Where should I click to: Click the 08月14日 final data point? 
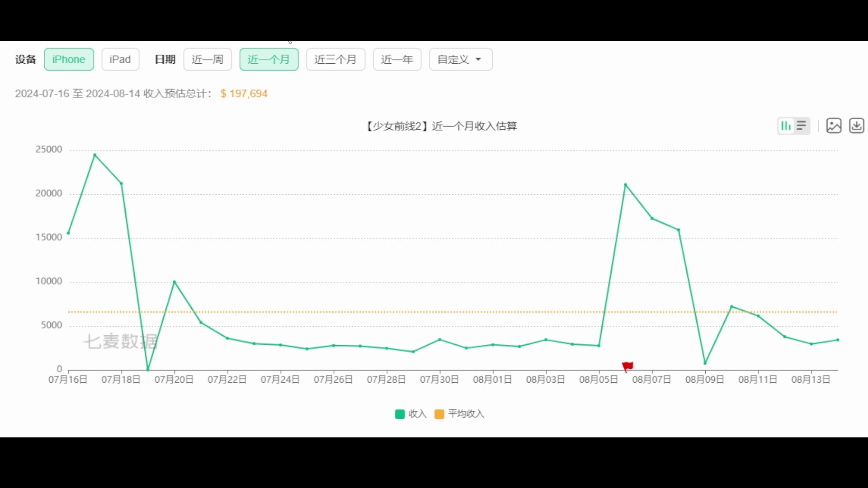click(x=838, y=340)
